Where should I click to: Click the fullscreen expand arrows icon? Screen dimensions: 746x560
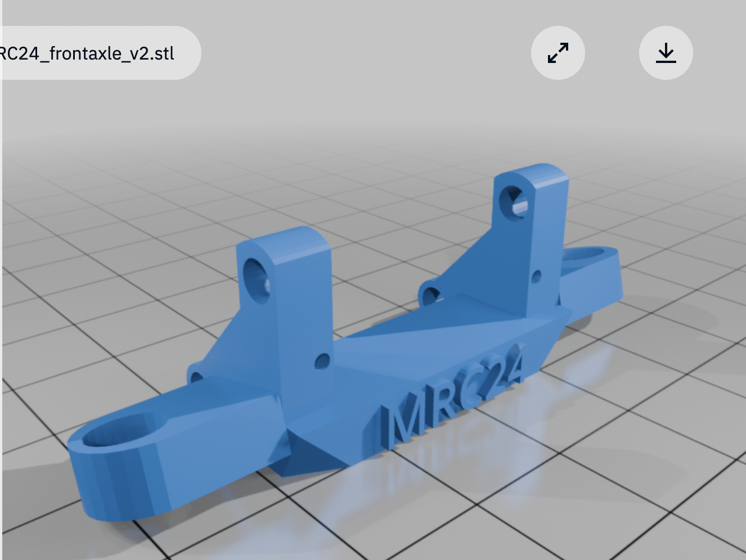558,53
